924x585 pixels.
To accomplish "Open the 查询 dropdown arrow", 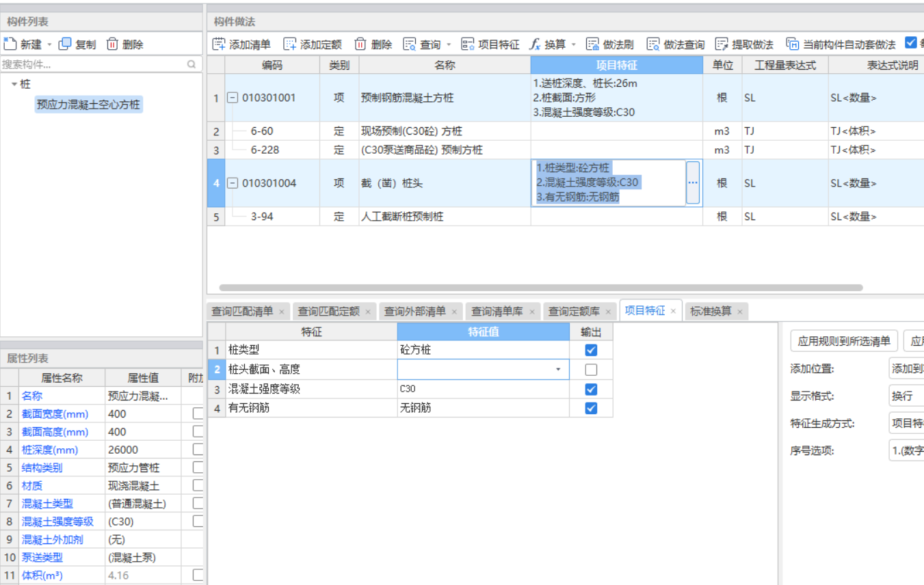I will click(449, 45).
